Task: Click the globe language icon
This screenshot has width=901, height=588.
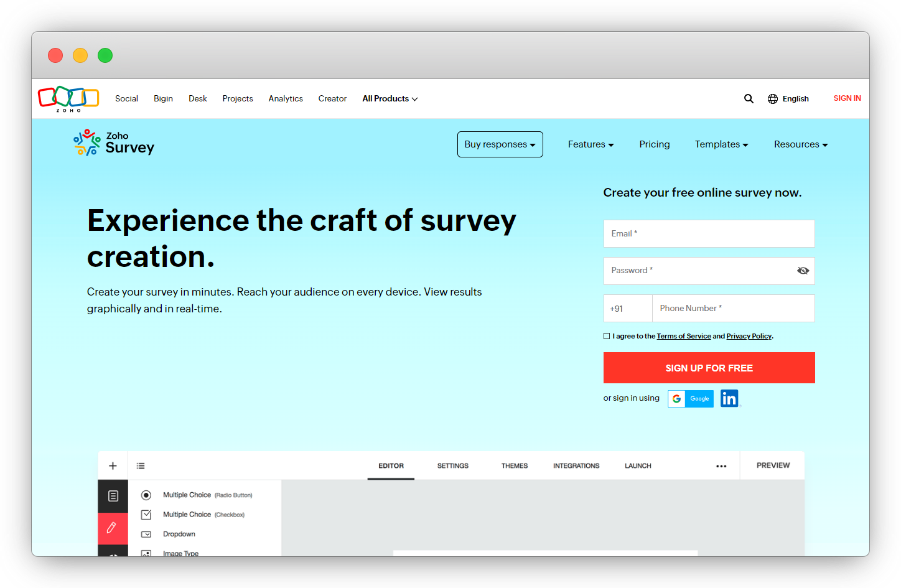Action: coord(773,99)
